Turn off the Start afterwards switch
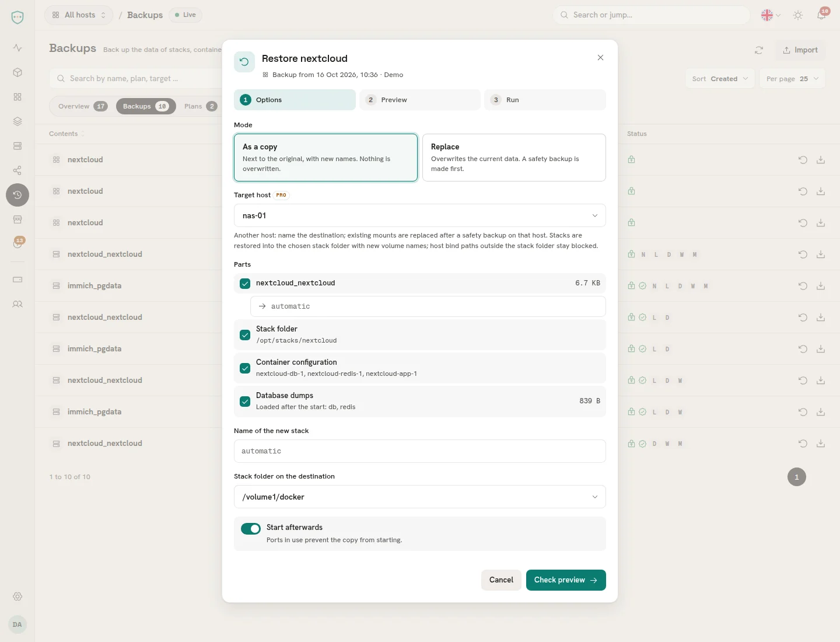Image resolution: width=840 pixels, height=642 pixels. [x=251, y=529]
